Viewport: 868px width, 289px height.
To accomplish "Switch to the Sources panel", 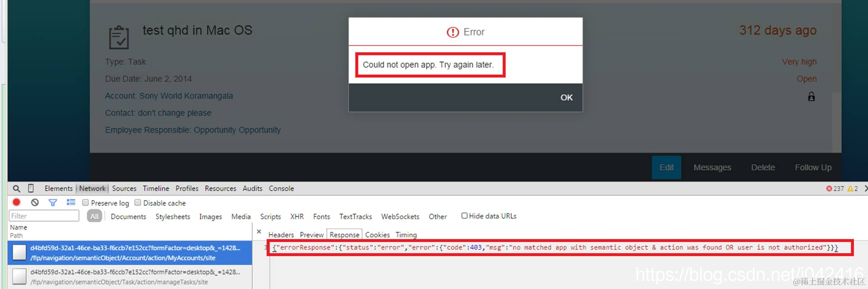I will click(124, 189).
